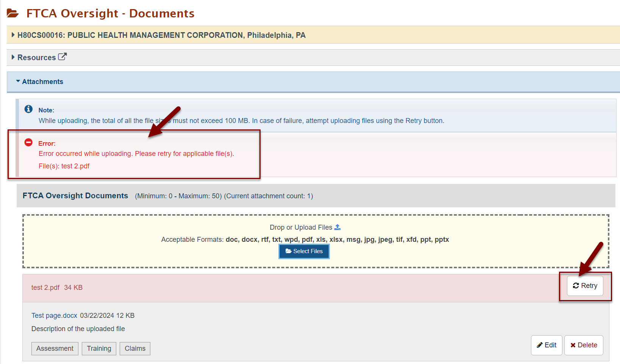Click the 'Current attachment count: 1' text
This screenshot has width=620, height=364.
coord(269,196)
